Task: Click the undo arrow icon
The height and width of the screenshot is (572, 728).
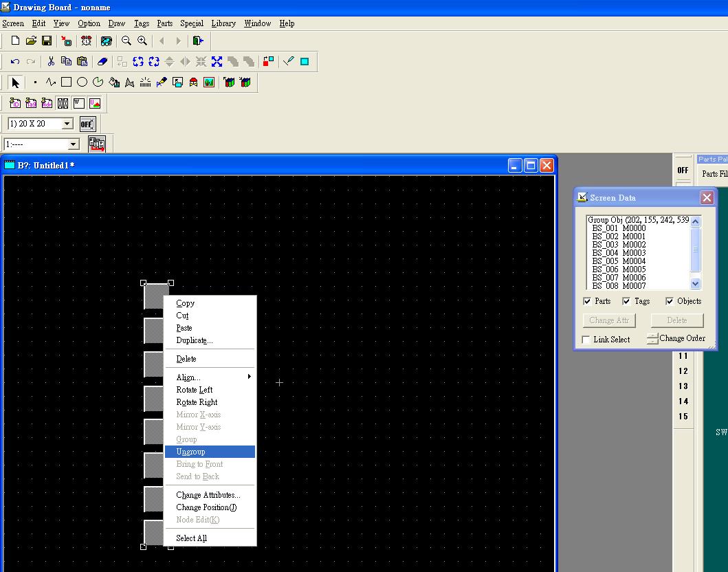Action: [14, 62]
